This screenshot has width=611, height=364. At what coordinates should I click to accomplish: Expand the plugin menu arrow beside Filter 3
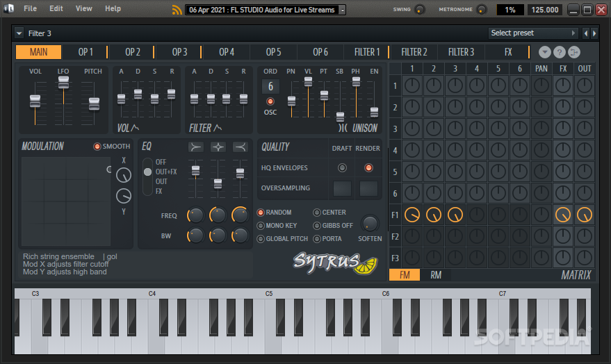pos(19,33)
